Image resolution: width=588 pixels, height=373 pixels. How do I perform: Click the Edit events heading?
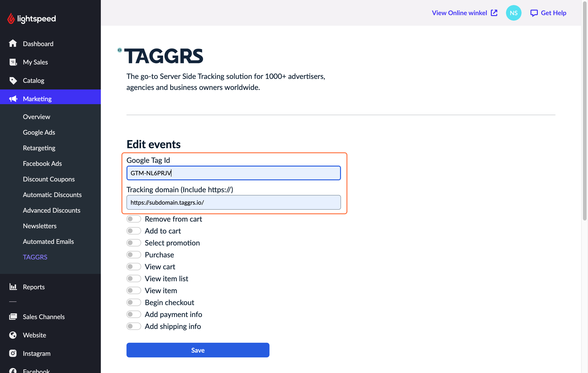tap(153, 144)
